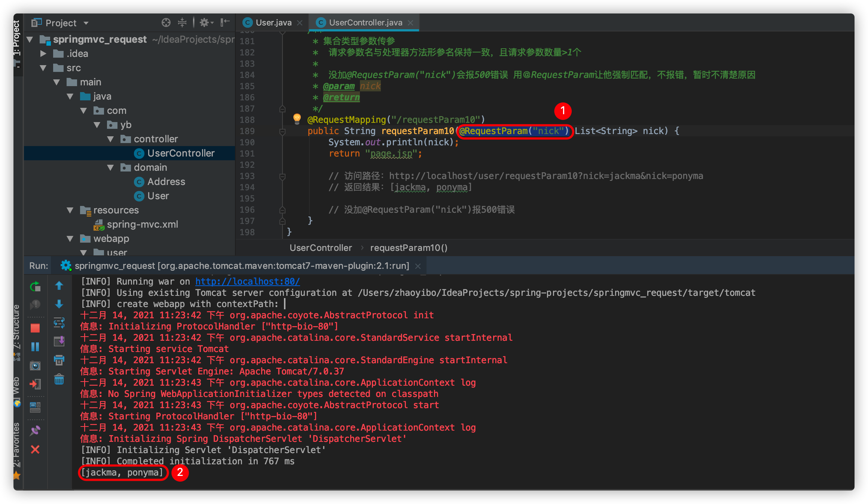
Task: Open the Project view dropdown
Action: (86, 23)
